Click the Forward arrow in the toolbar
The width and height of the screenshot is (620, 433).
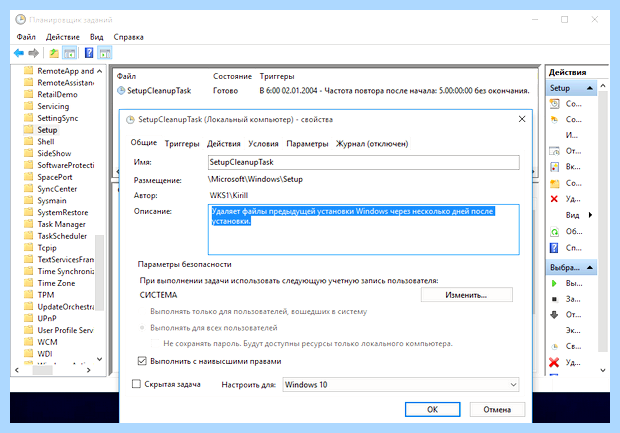pos(34,53)
